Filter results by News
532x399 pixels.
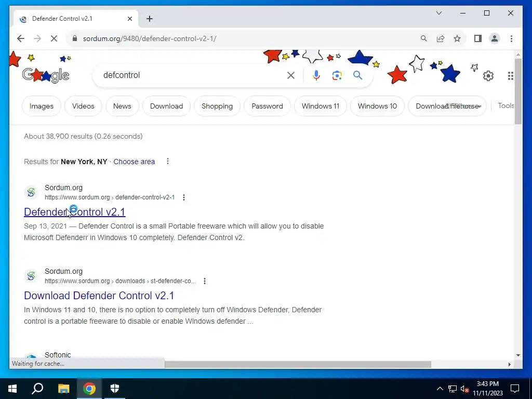click(122, 106)
